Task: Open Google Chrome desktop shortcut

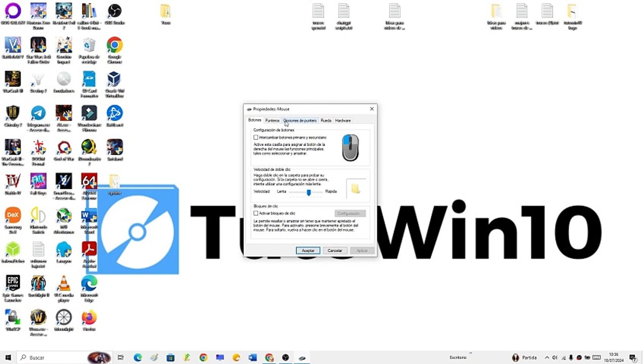Action: [114, 51]
